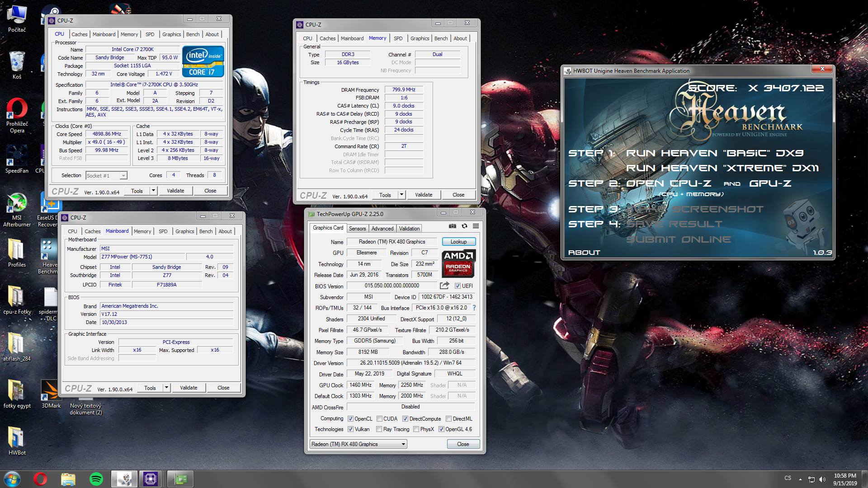Toggle the OpenGL 4.6 checkbox
868x488 pixels.
441,429
